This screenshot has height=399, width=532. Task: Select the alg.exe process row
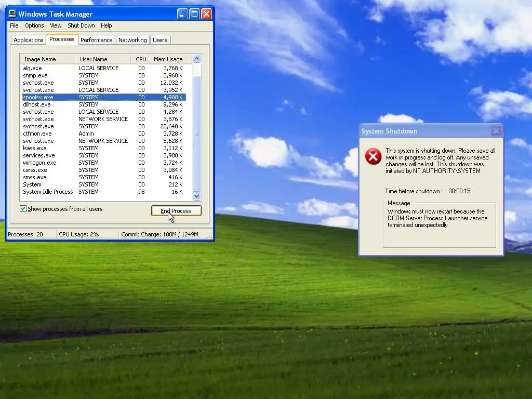tap(104, 68)
